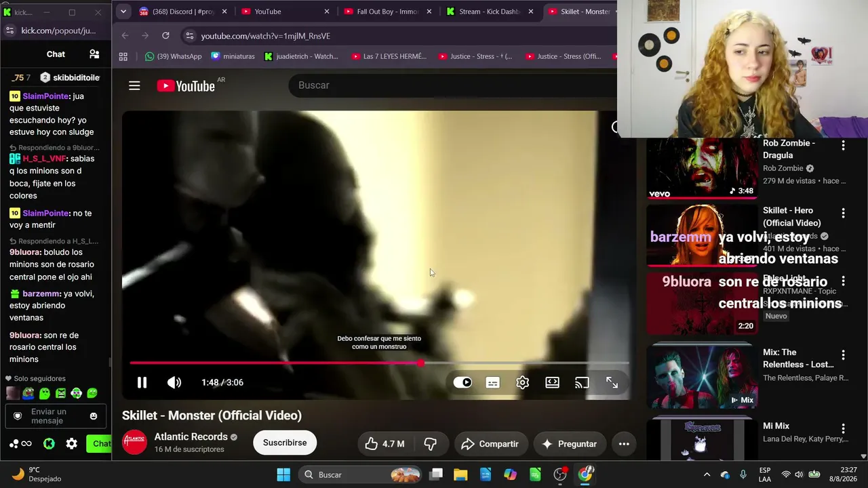The width and height of the screenshot is (868, 488).
Task: Cast the video to a TV
Action: click(582, 382)
